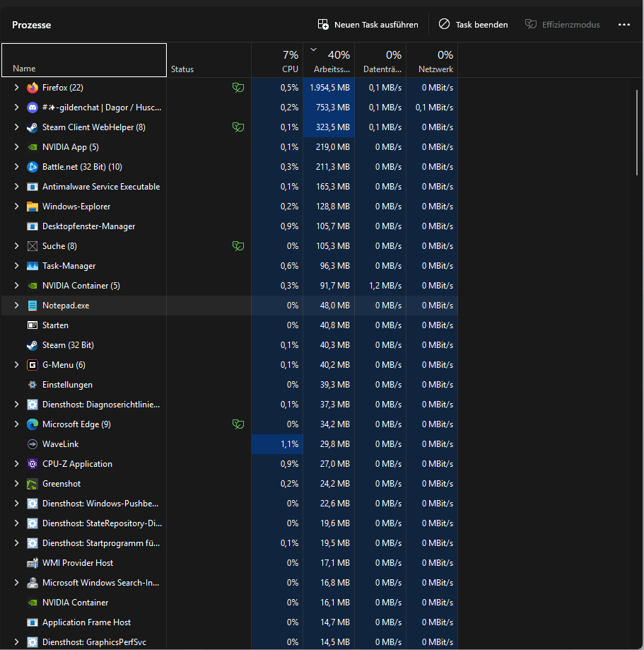This screenshot has height=650, width=644.
Task: Click Task beenden button
Action: [x=473, y=25]
